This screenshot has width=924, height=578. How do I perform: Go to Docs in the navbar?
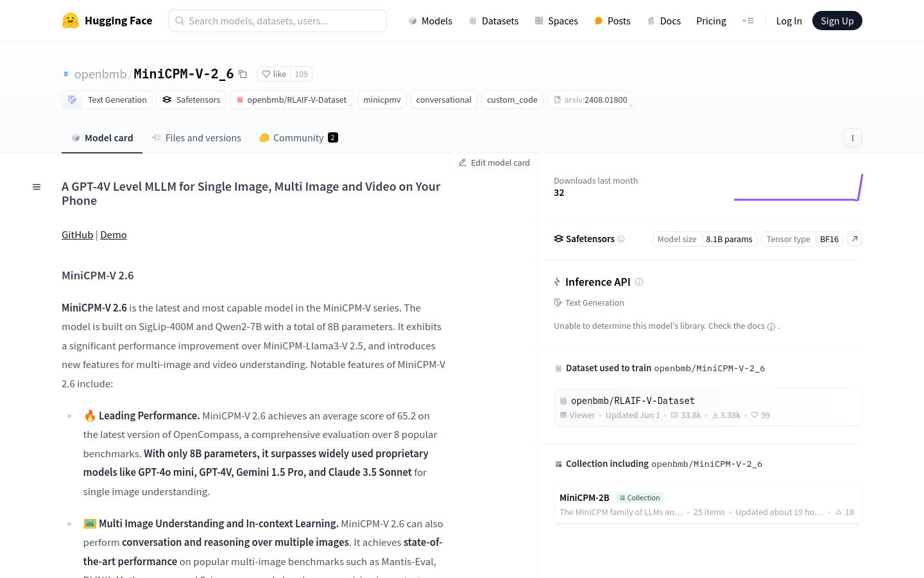[663, 21]
